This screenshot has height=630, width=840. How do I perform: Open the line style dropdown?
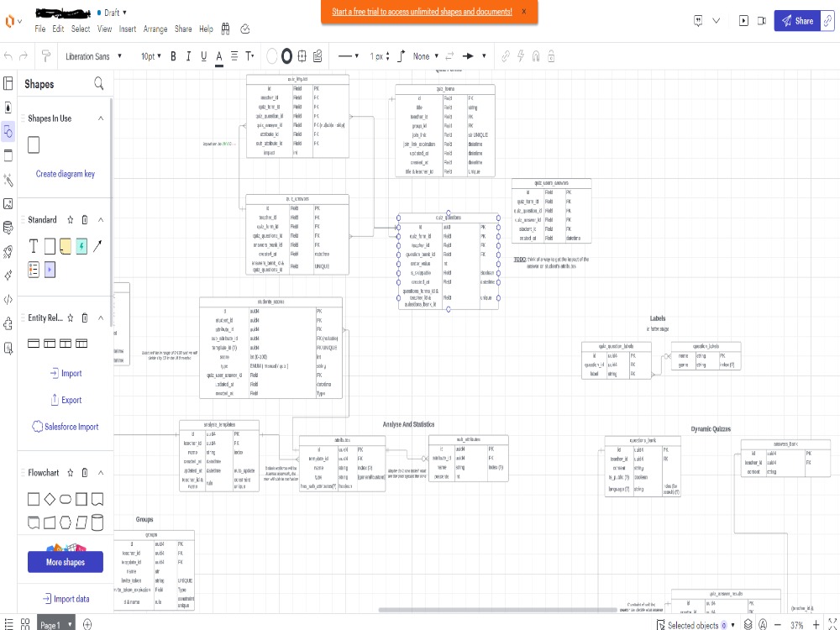click(x=349, y=55)
